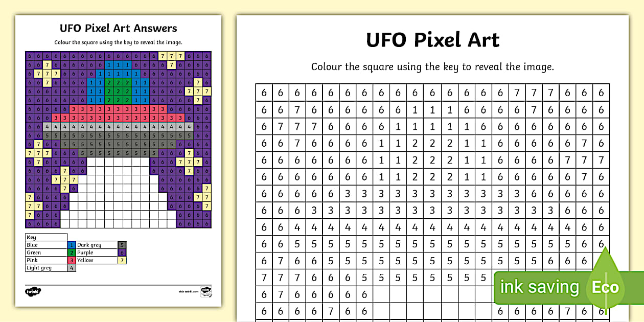This screenshot has height=322, width=644.
Task: Click the UFO Pixel Art Answers title
Action: pos(118,29)
